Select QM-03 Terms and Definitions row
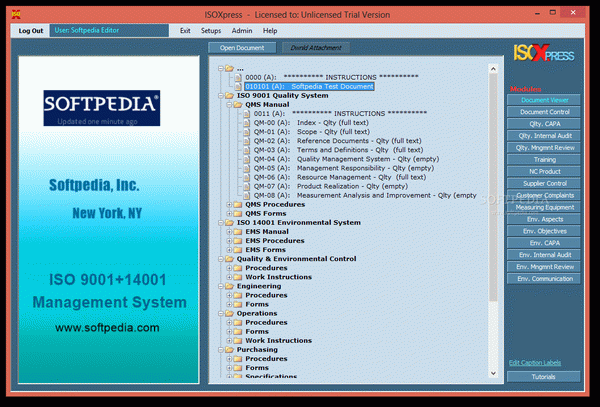This screenshot has height=407, width=600. [x=338, y=150]
